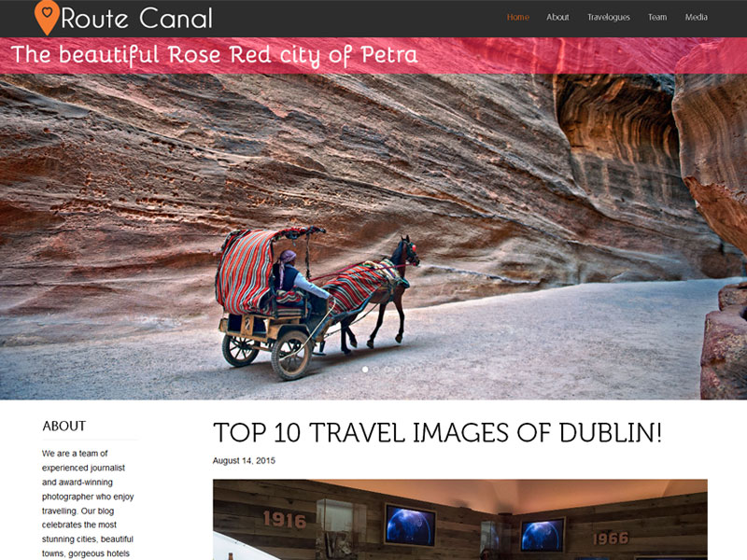Viewport: 747px width, 560px height.
Task: Click the ABOUT sidebar heading
Action: tap(64, 426)
